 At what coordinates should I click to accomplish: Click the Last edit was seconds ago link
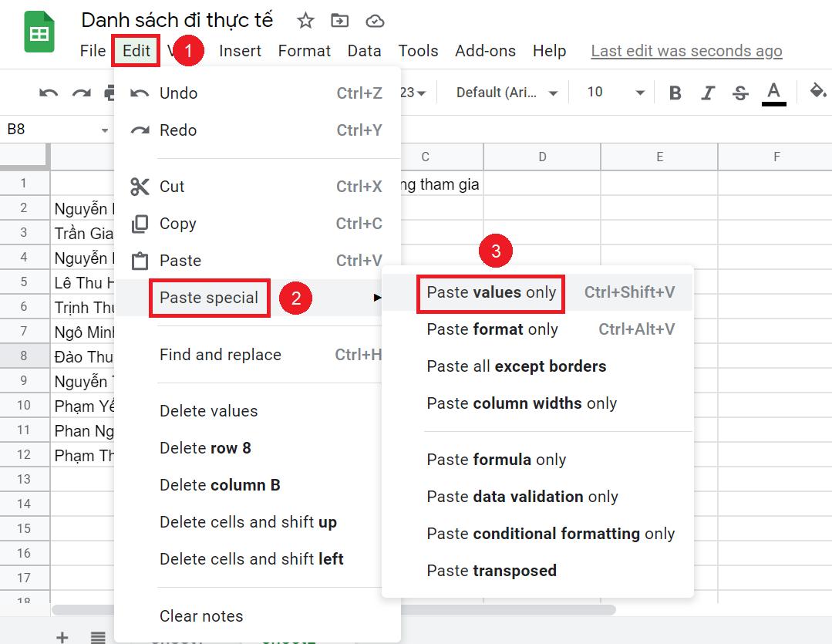[x=685, y=51]
